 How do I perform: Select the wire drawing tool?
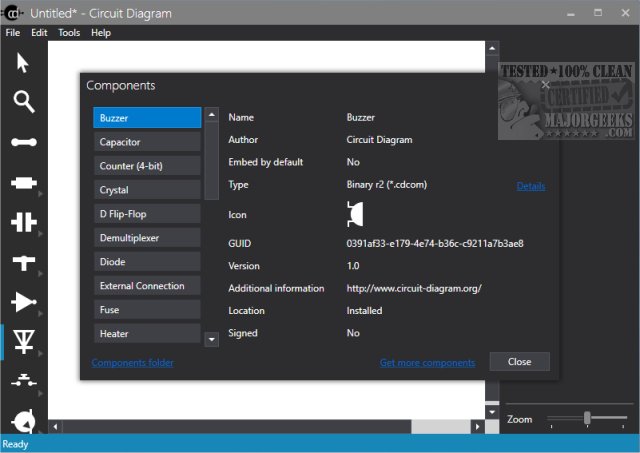click(x=24, y=142)
